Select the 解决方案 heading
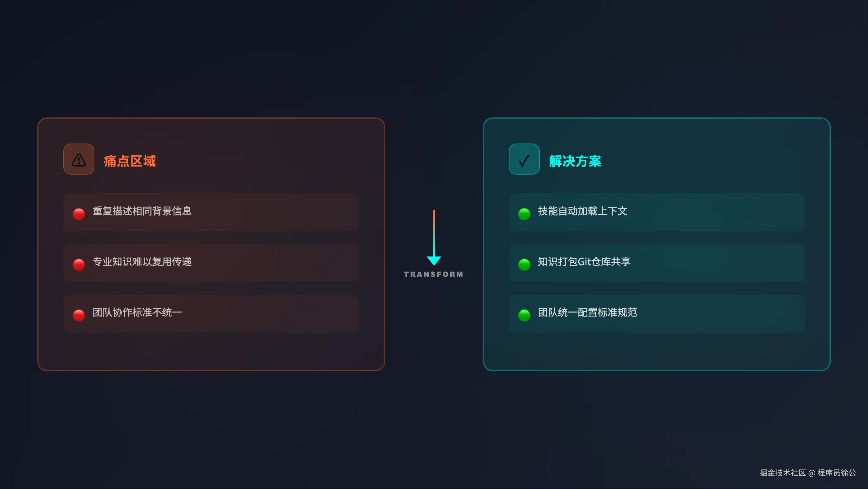Viewport: 868px width, 489px height. (x=575, y=161)
